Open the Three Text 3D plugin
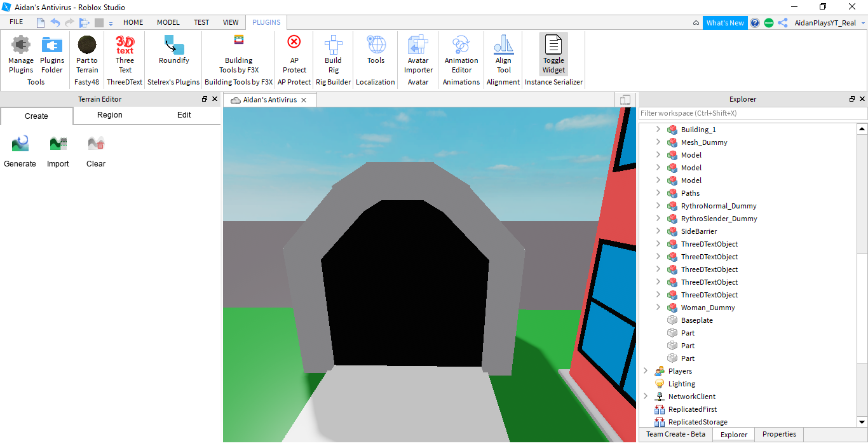 pyautogui.click(x=125, y=55)
